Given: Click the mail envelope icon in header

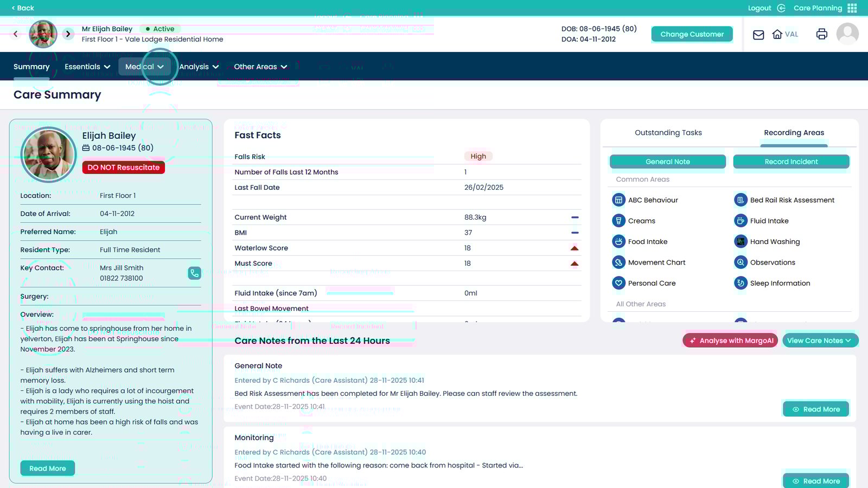Looking at the screenshot, I should pyautogui.click(x=758, y=35).
